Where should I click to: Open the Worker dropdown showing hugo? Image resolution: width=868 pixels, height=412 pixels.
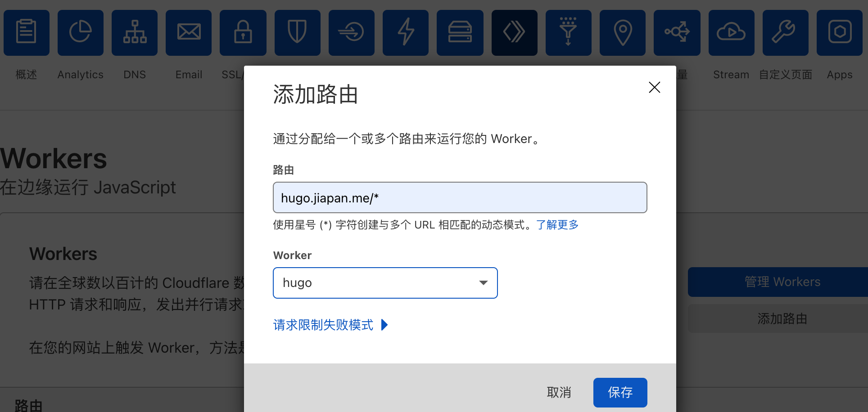385,283
